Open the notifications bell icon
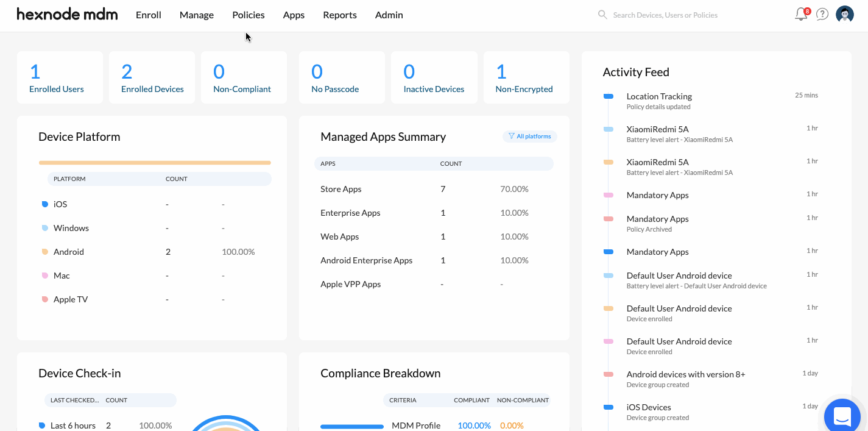Image resolution: width=868 pixels, height=431 pixels. (802, 15)
